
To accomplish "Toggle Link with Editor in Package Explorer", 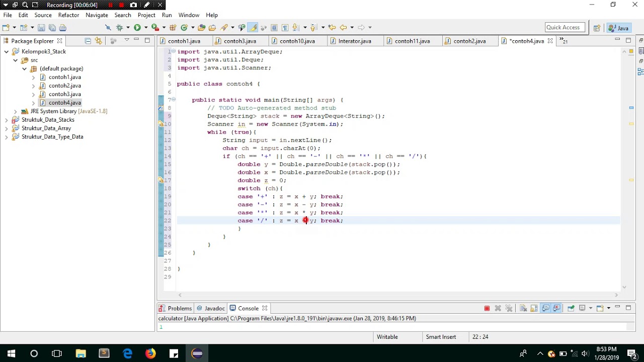I will 99,41.
